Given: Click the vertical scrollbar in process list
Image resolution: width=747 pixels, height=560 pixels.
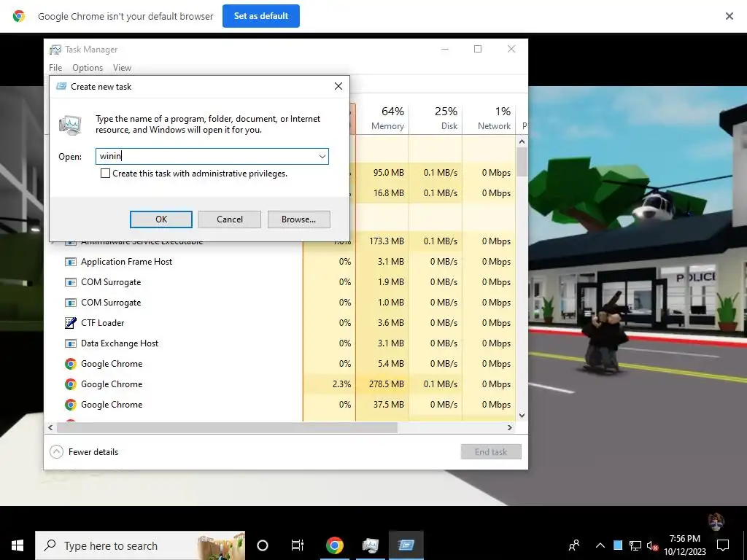Looking at the screenshot, I should pyautogui.click(x=522, y=162).
